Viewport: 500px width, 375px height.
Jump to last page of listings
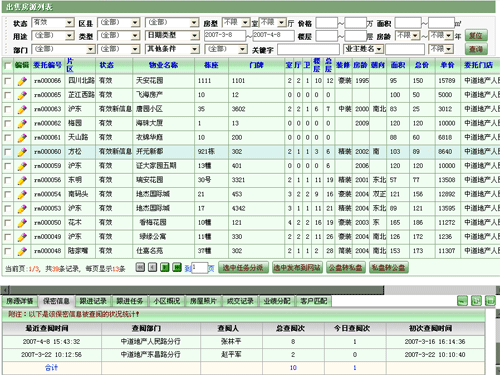177,267
